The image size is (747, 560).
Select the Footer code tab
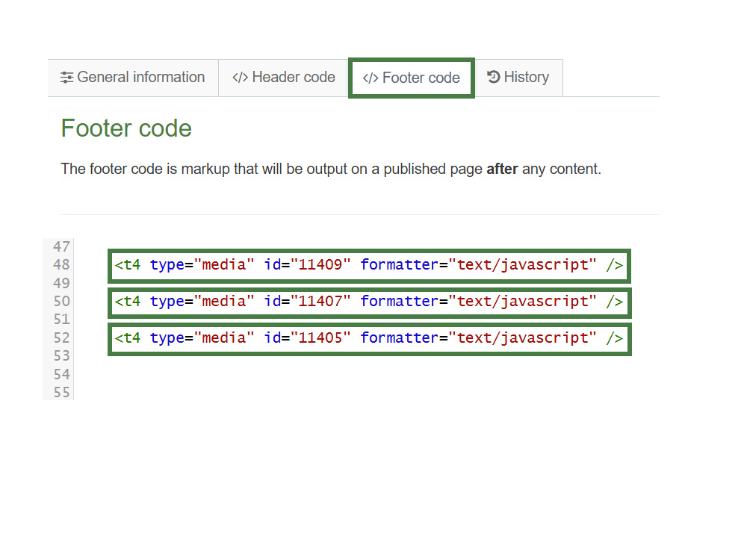pos(411,77)
